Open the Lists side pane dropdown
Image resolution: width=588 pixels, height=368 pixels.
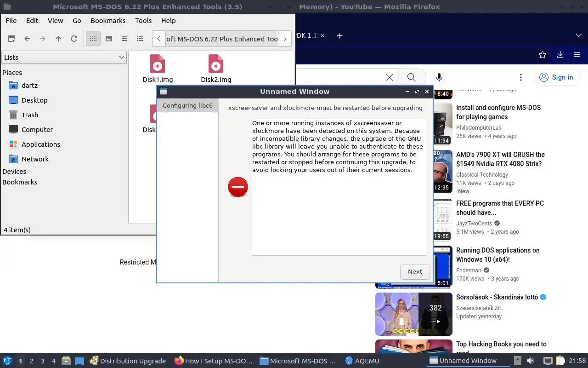tap(64, 57)
